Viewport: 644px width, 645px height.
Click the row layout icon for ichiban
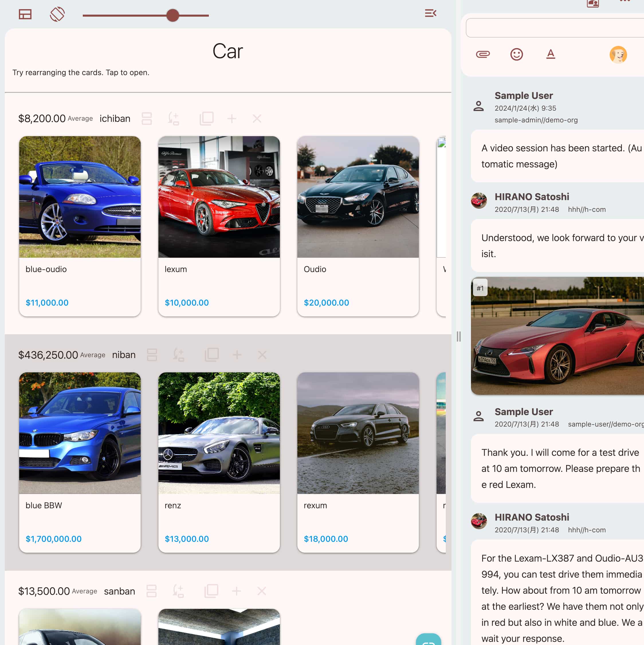point(147,118)
